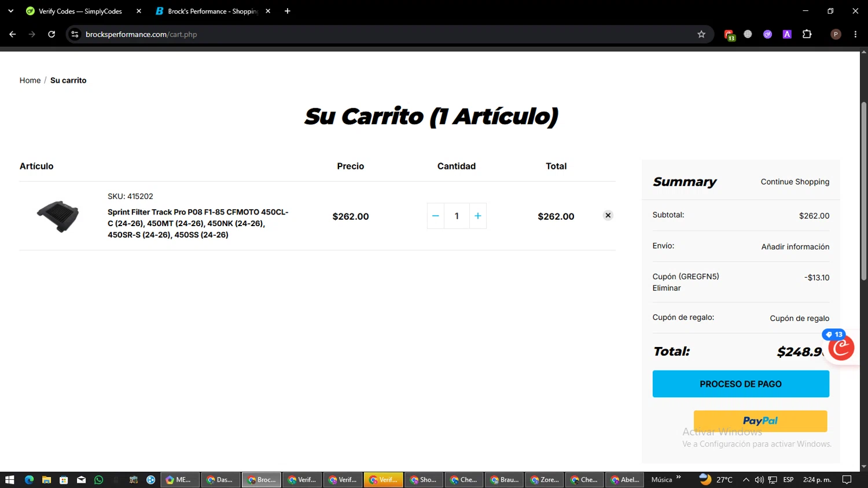The height and width of the screenshot is (488, 868).
Task: Open WhatsApp from the taskbar
Action: [x=98, y=480]
